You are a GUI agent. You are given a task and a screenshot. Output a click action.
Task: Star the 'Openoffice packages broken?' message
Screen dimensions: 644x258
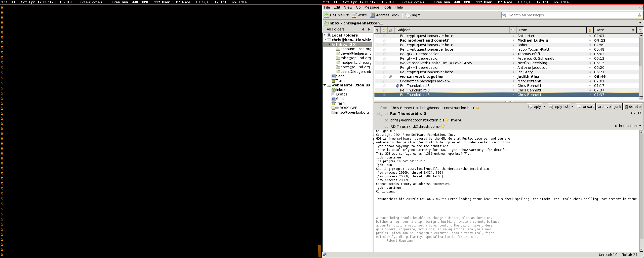click(384, 81)
